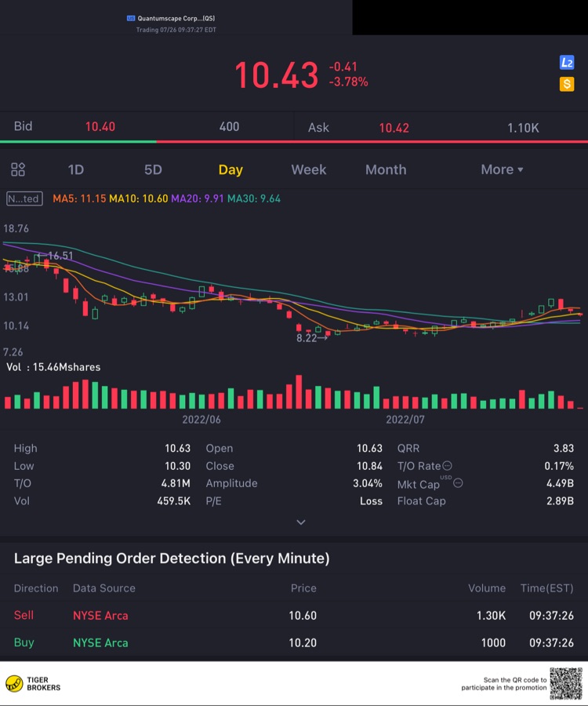Click the High value 10.63
The height and width of the screenshot is (706, 588).
click(x=177, y=449)
